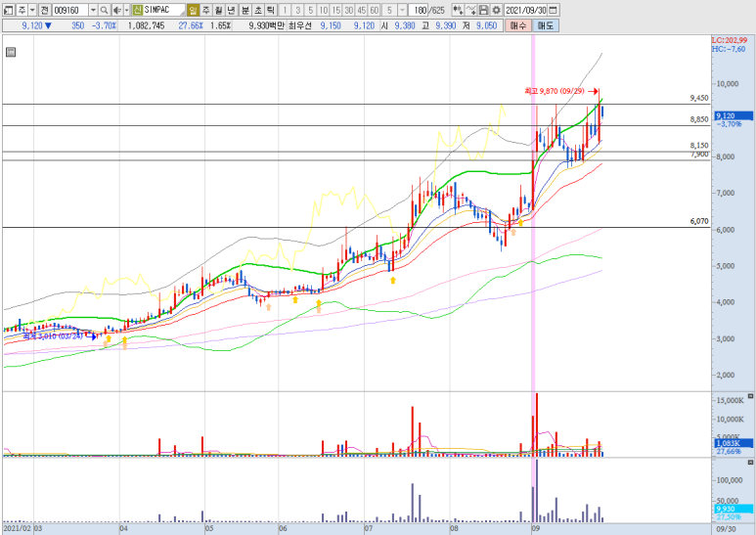Click the current price 9,120 in quote bar

tap(32, 25)
